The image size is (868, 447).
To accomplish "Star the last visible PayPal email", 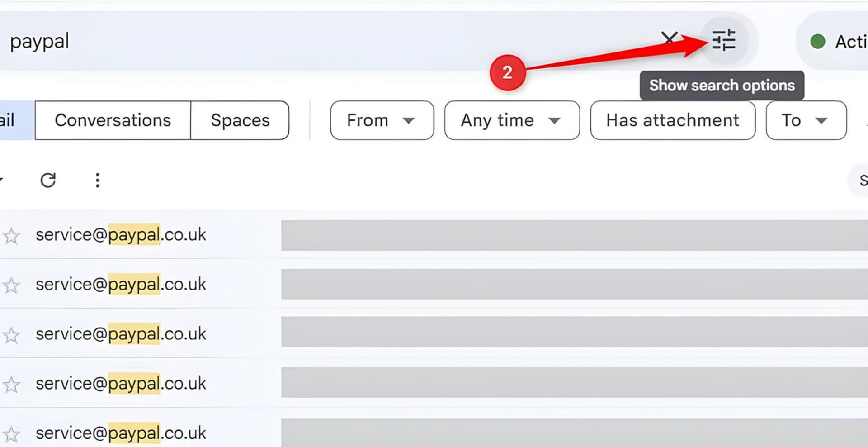I will click(11, 434).
